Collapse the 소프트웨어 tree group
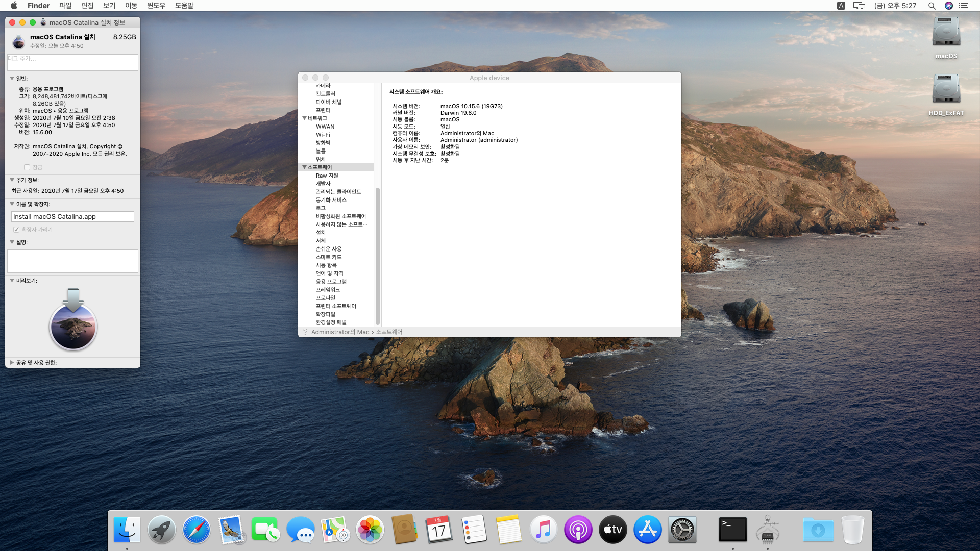The height and width of the screenshot is (551, 980). pyautogui.click(x=304, y=167)
